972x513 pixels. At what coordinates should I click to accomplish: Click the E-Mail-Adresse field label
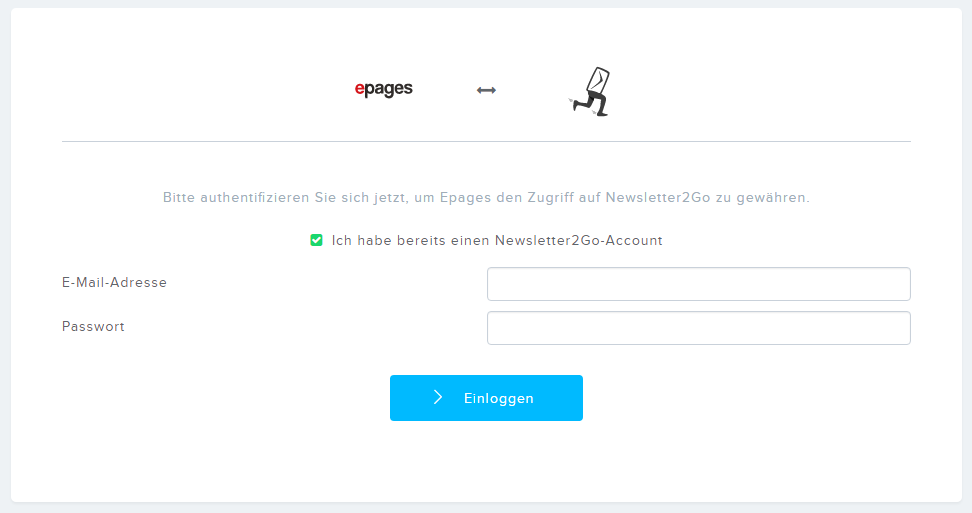coord(114,283)
